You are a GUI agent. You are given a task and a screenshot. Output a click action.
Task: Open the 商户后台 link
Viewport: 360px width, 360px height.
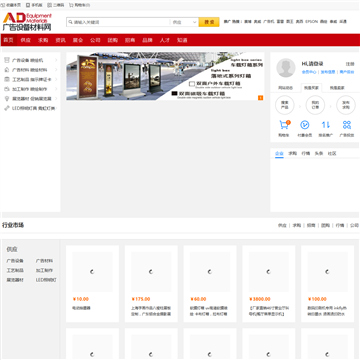pyautogui.click(x=347, y=72)
